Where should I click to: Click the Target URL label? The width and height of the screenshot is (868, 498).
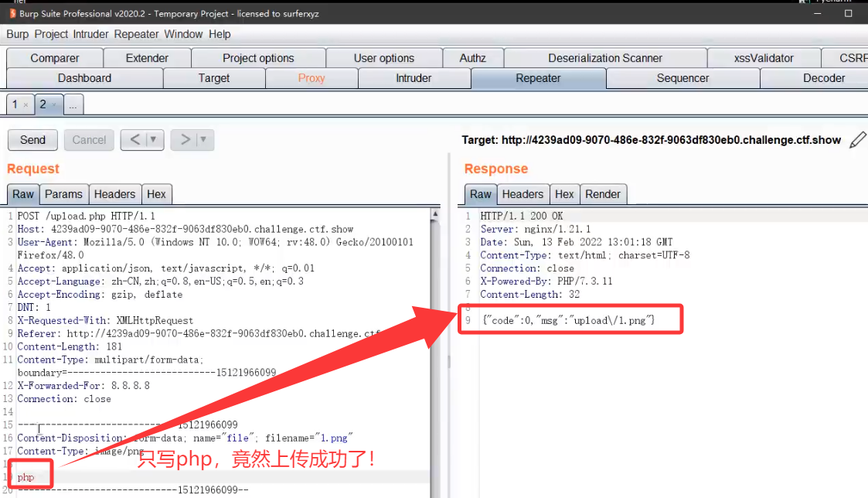point(652,140)
